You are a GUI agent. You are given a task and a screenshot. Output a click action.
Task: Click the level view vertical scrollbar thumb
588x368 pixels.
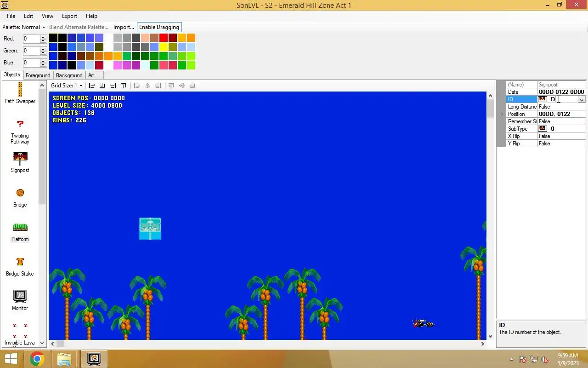pyautogui.click(x=490, y=108)
